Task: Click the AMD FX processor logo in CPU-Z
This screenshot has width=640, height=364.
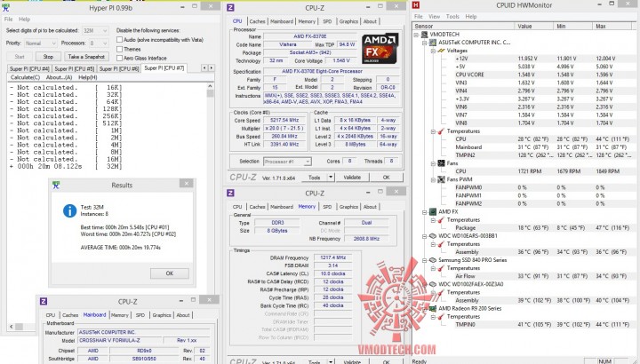Action: [380, 48]
